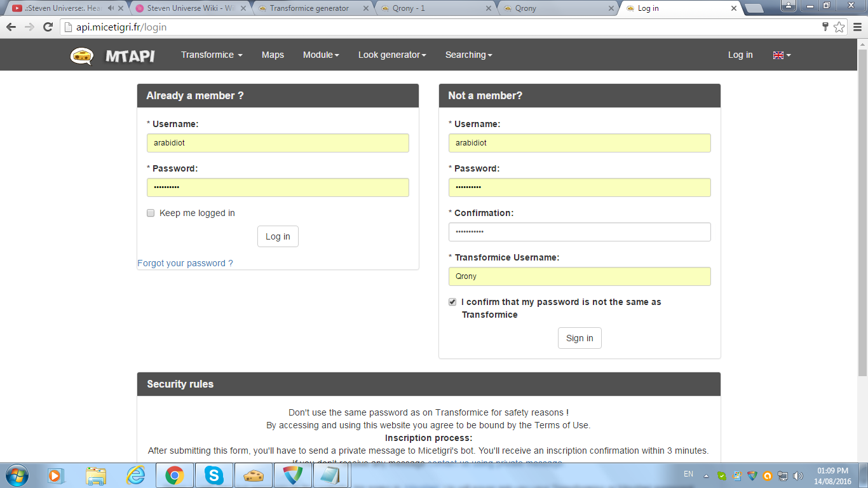Viewport: 868px width, 488px height.
Task: Open the Look generator dropdown
Action: pos(392,55)
